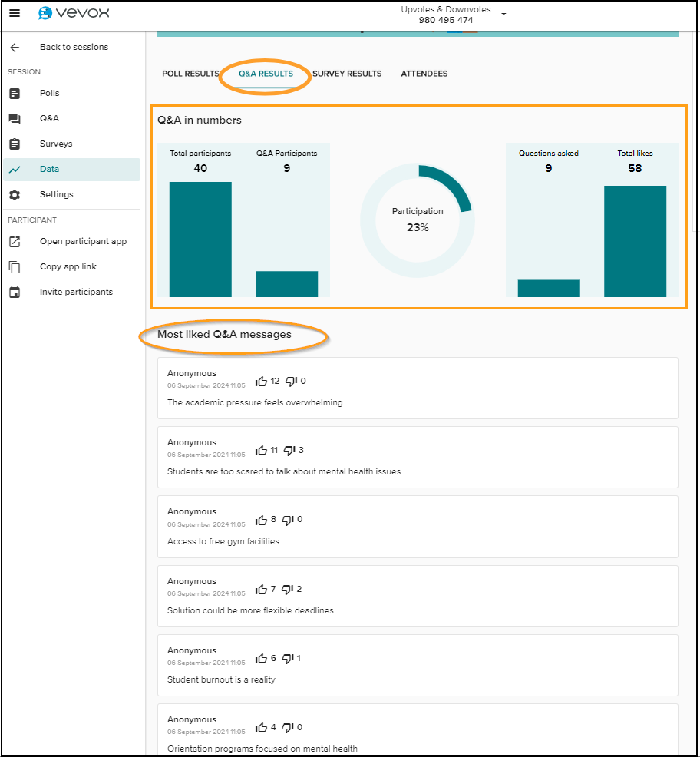The height and width of the screenshot is (757, 700).
Task: Click the Participation 23% donut chart
Action: pyautogui.click(x=418, y=220)
